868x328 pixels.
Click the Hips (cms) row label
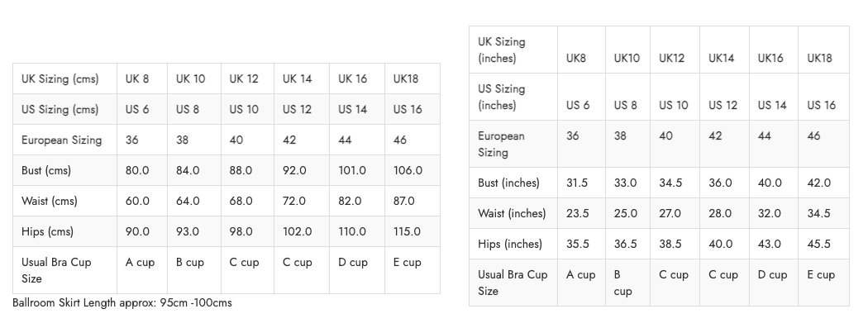pyautogui.click(x=47, y=231)
